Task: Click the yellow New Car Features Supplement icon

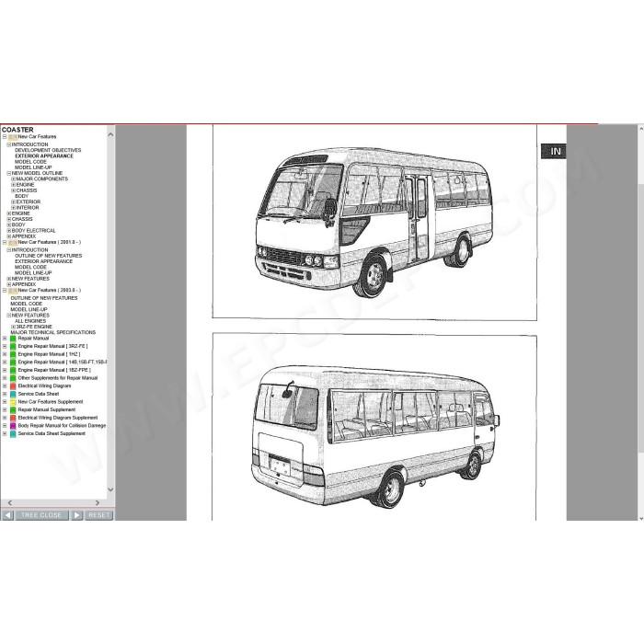Action: coord(13,402)
